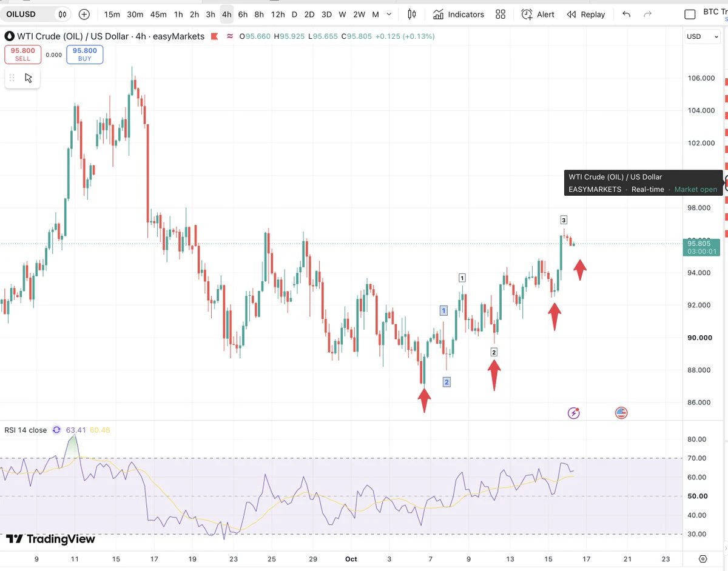Create a price Alert
The width and height of the screenshot is (728, 571).
click(x=538, y=14)
